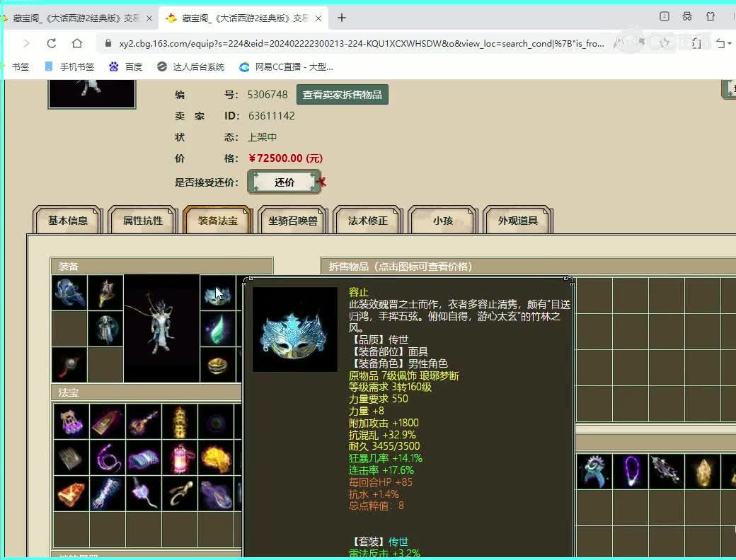Image resolution: width=736 pixels, height=560 pixels.
Task: Select the purple coiled whip treasure icon
Action: click(x=108, y=457)
